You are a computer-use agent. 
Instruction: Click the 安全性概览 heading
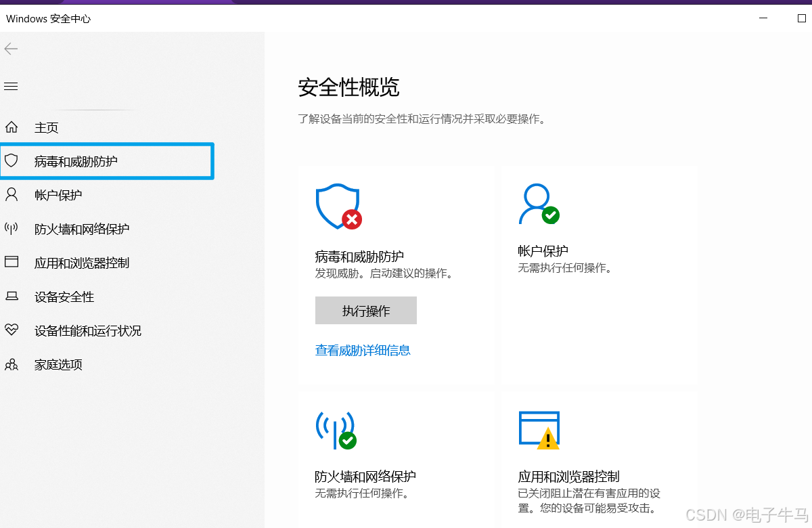(x=349, y=87)
